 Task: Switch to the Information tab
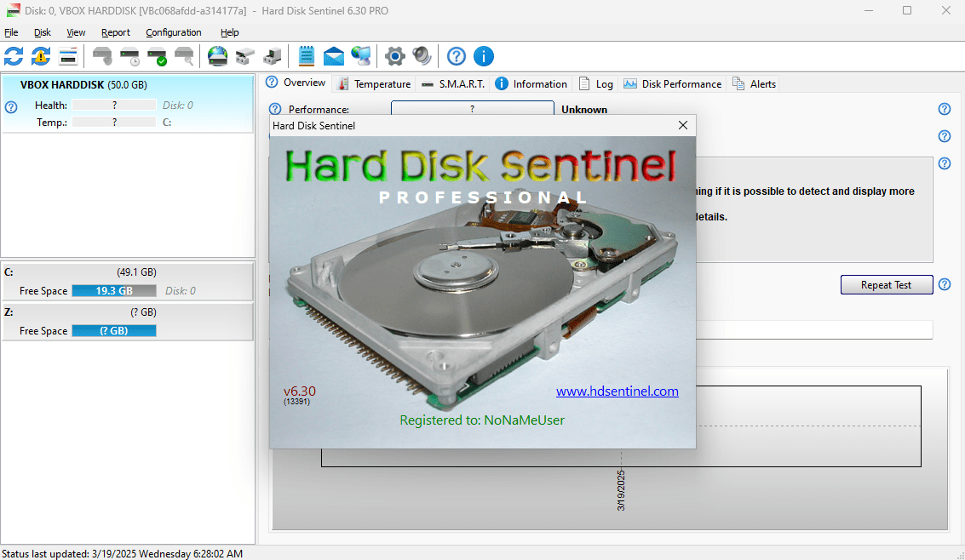[x=531, y=83]
